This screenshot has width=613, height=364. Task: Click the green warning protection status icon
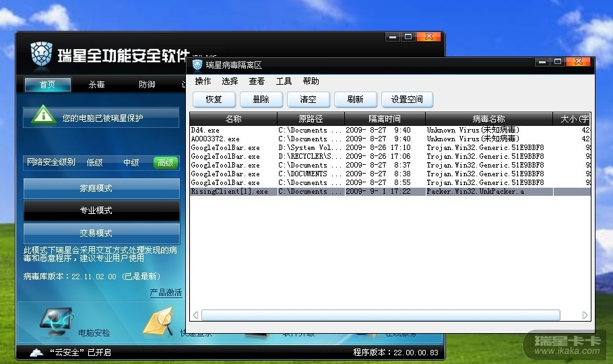(x=43, y=115)
